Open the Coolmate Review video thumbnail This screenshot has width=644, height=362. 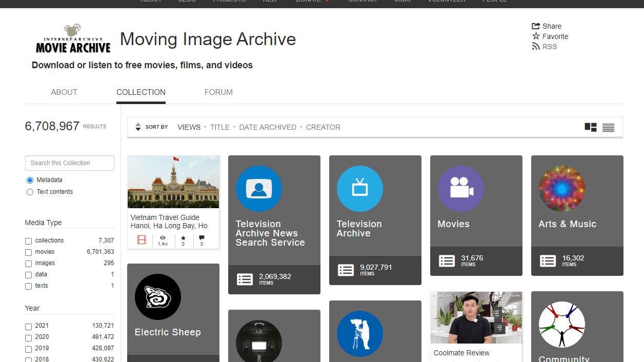tap(476, 317)
